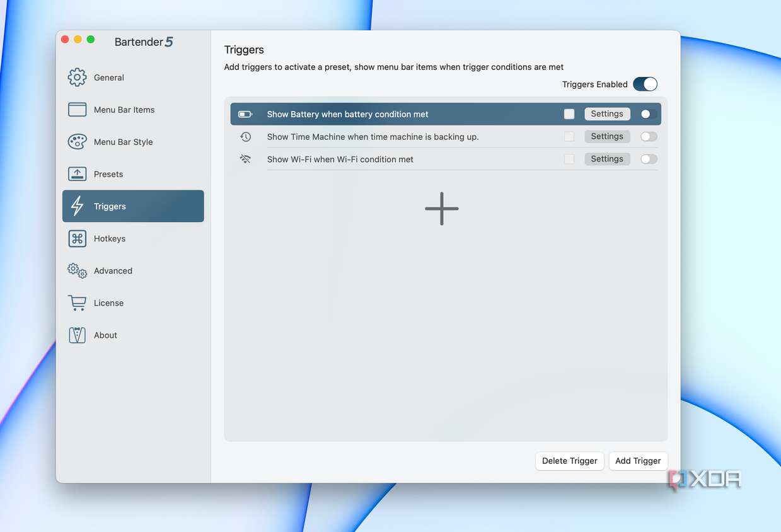Image resolution: width=781 pixels, height=532 pixels.
Task: Tick the checkbox in Time Machine row
Action: click(x=569, y=137)
